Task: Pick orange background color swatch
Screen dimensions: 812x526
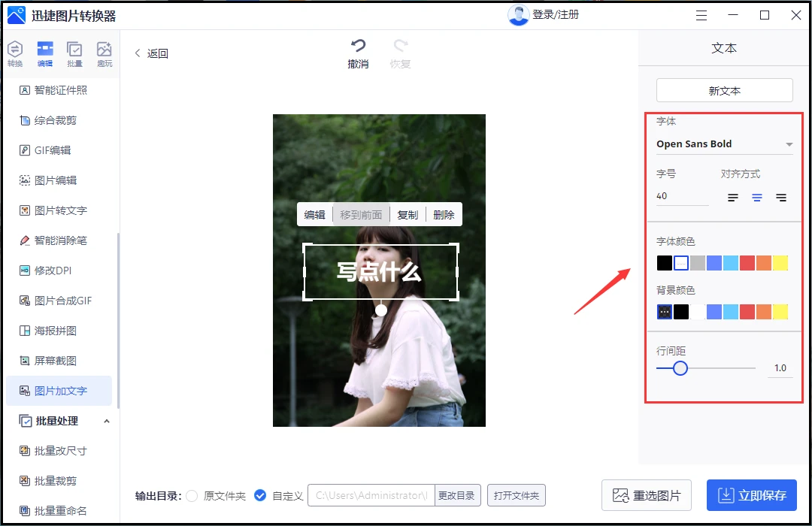Action: tap(764, 312)
